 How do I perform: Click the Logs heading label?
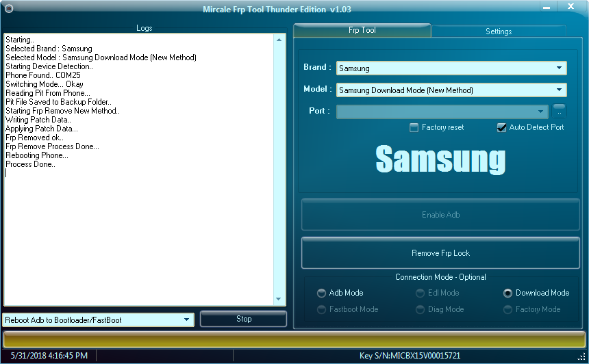(x=145, y=28)
